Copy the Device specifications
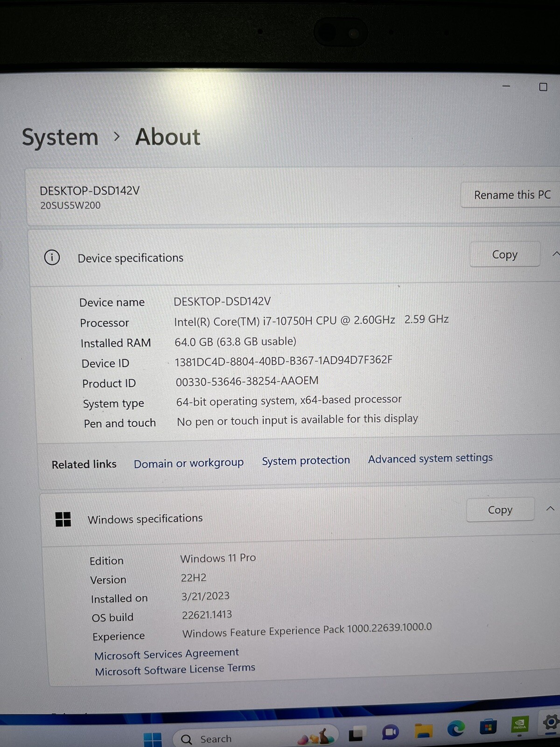This screenshot has width=560, height=747. (504, 254)
